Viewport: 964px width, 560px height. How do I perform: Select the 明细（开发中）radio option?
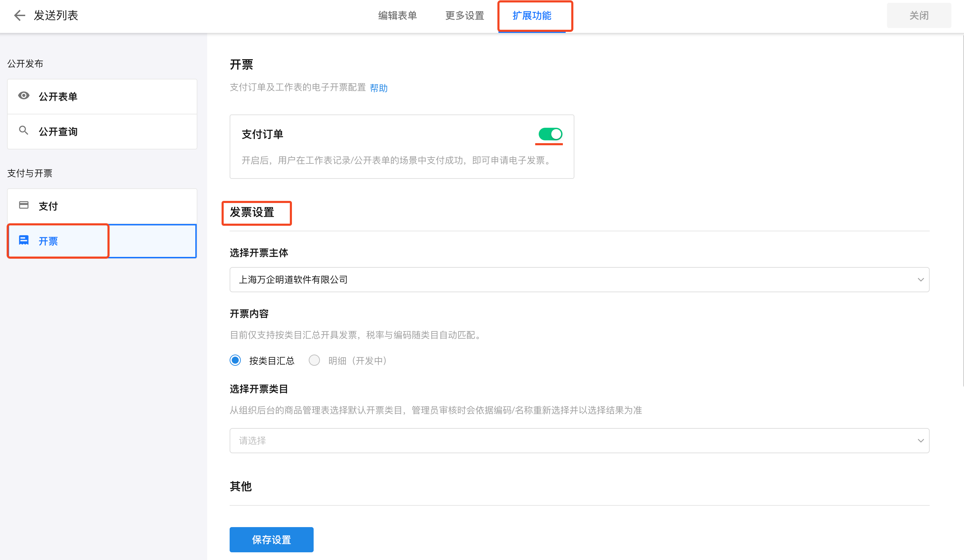pos(314,360)
